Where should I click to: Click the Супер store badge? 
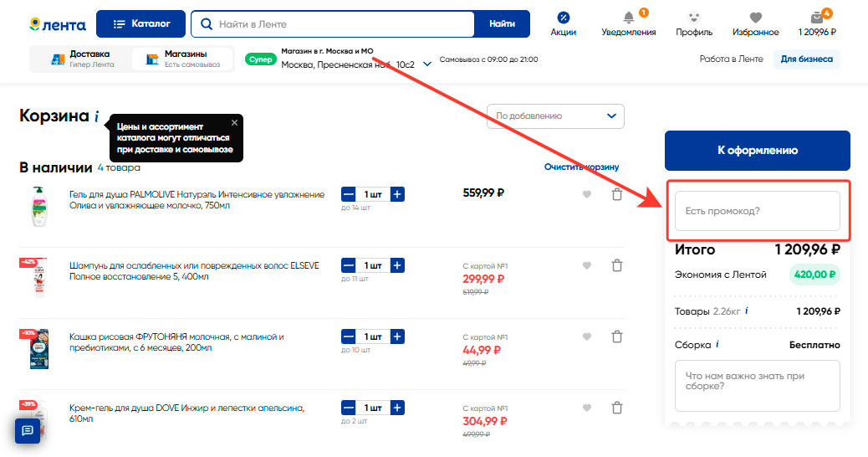click(260, 59)
